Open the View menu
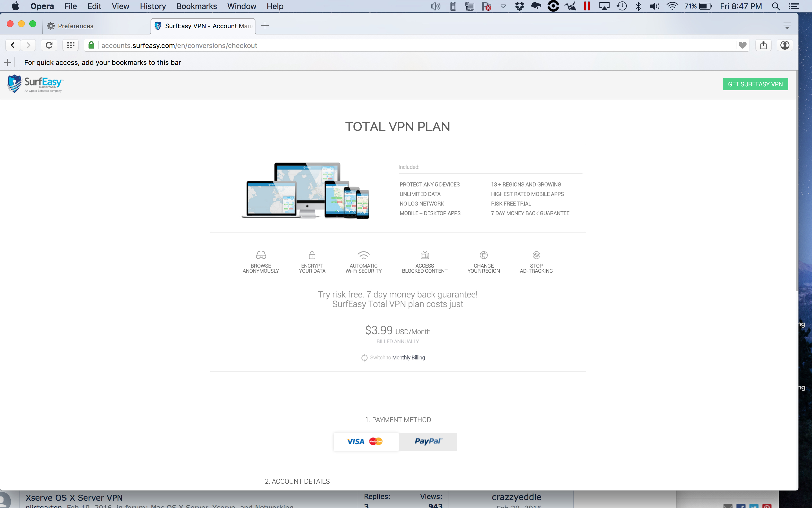 (120, 6)
